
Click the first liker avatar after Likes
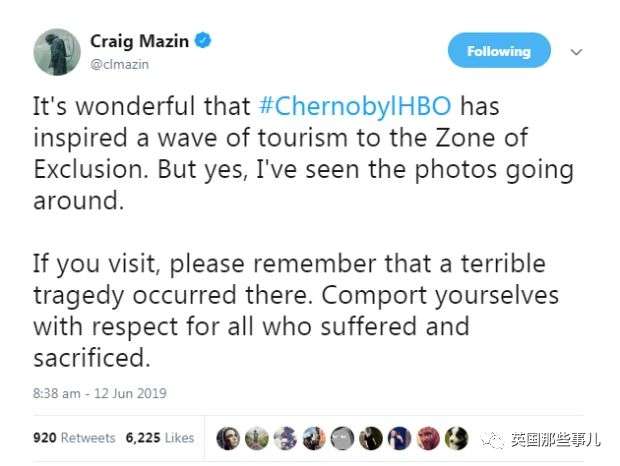pyautogui.click(x=228, y=437)
